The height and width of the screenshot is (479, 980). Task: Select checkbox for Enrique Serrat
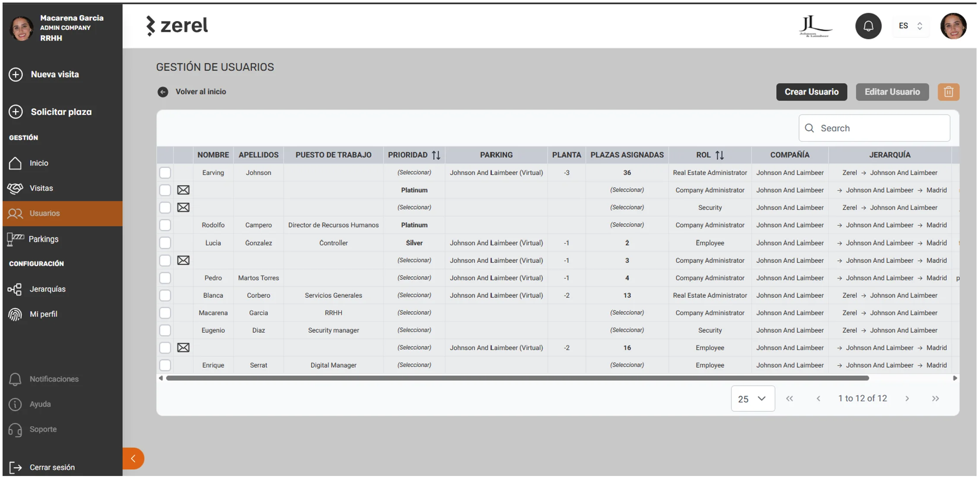point(165,365)
